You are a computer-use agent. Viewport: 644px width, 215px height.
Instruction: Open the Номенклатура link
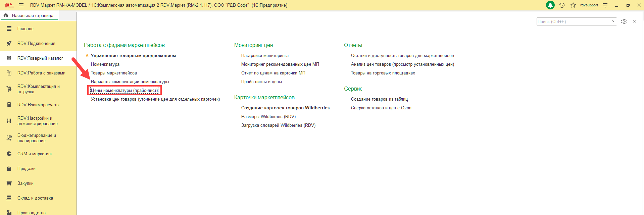(105, 64)
